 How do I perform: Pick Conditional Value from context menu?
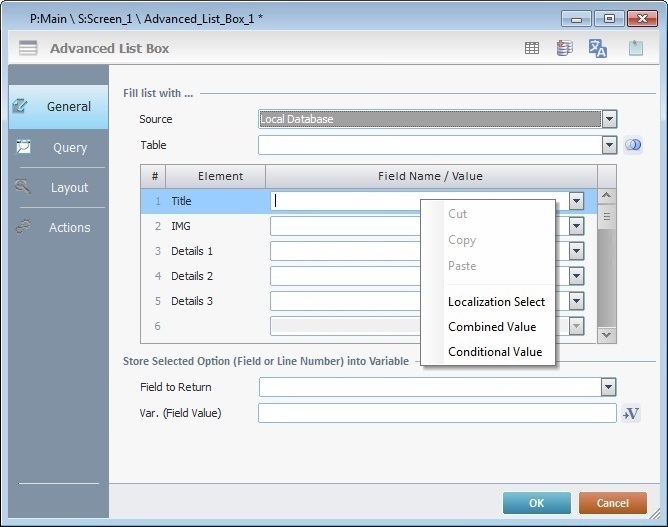coord(495,352)
